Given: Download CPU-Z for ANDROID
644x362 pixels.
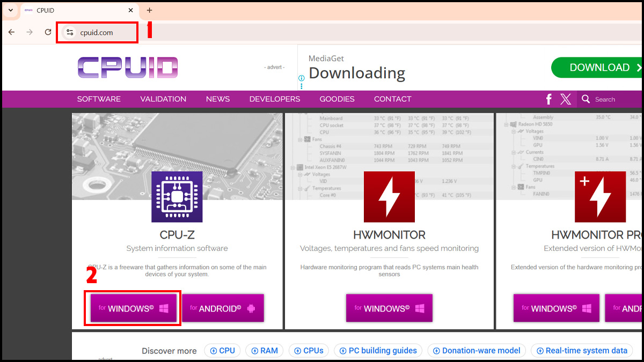Looking at the screenshot, I should 223,308.
